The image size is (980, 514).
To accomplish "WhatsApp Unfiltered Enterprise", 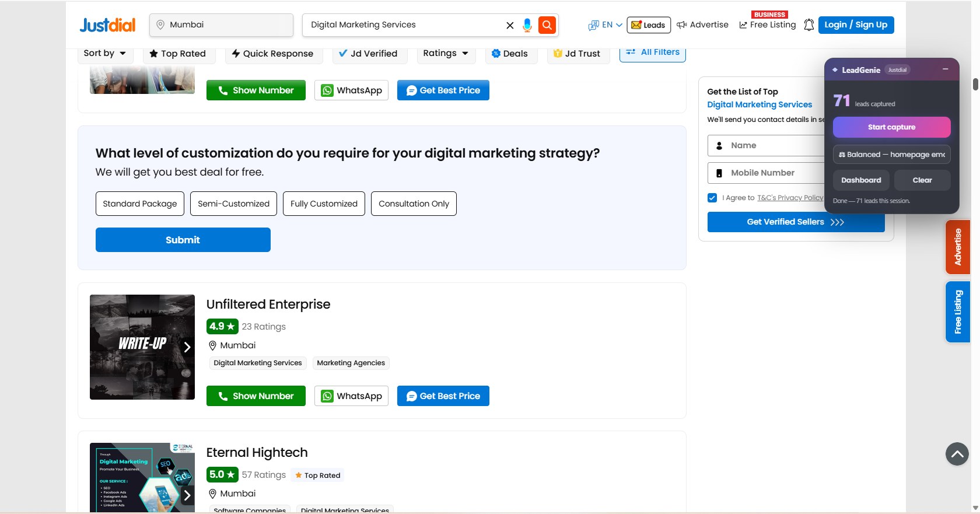I will pos(352,396).
